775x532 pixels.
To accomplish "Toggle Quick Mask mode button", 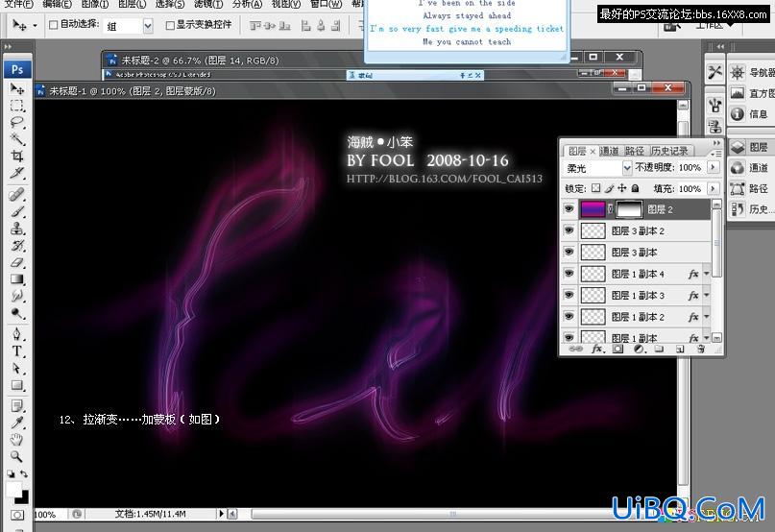I will (17, 515).
